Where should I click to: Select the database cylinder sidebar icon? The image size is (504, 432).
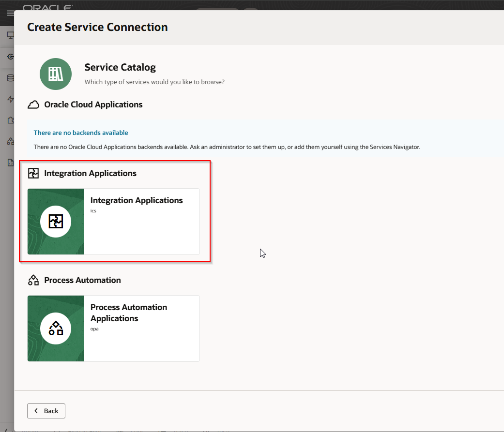pos(10,78)
